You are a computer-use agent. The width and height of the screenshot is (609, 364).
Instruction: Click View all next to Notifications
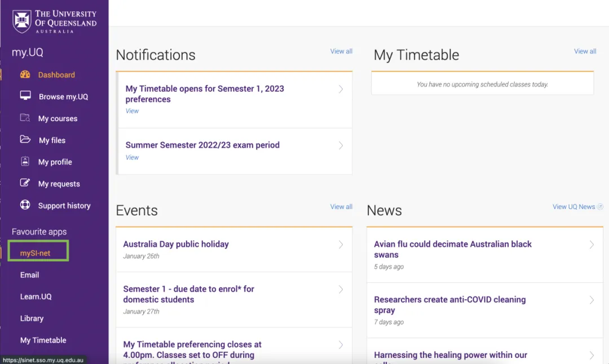[341, 51]
